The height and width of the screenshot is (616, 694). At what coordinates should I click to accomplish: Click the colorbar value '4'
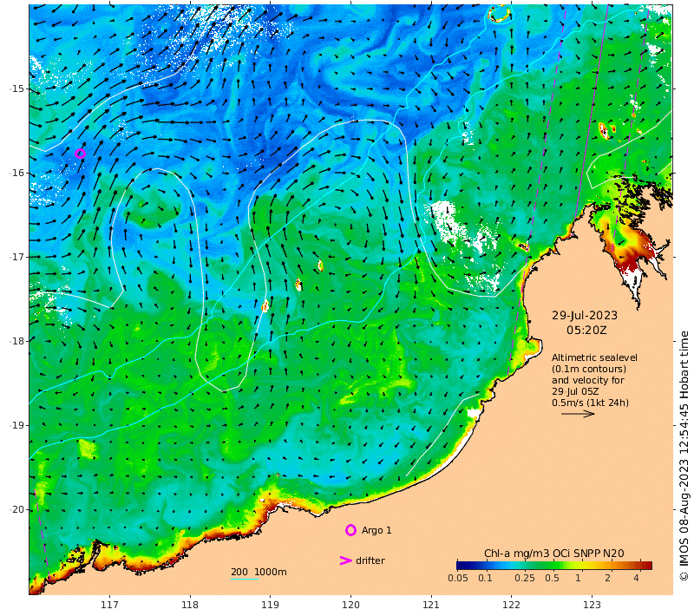point(636,578)
